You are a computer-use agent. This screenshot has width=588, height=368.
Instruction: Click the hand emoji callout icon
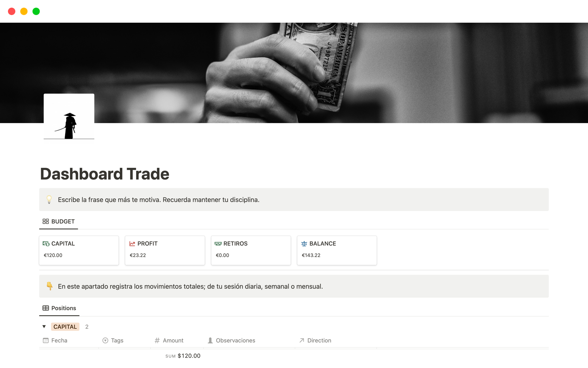[50, 287]
